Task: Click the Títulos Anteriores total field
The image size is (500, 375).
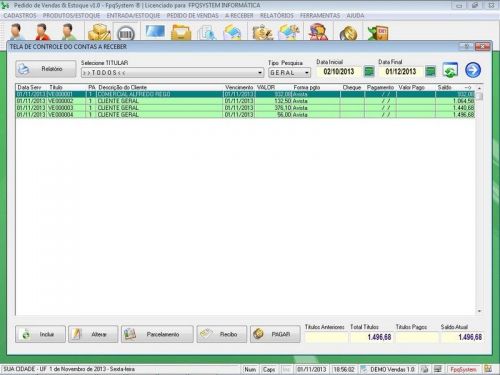Action: coord(326,337)
